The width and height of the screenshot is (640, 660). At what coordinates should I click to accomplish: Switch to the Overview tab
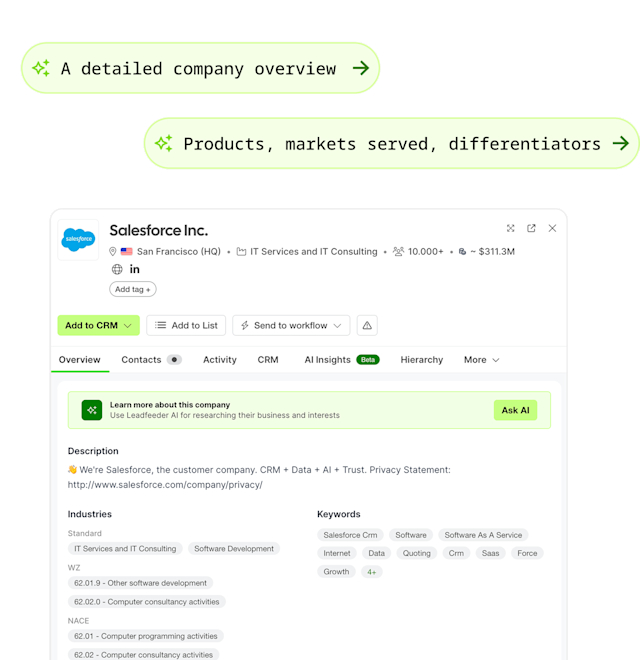tap(80, 360)
